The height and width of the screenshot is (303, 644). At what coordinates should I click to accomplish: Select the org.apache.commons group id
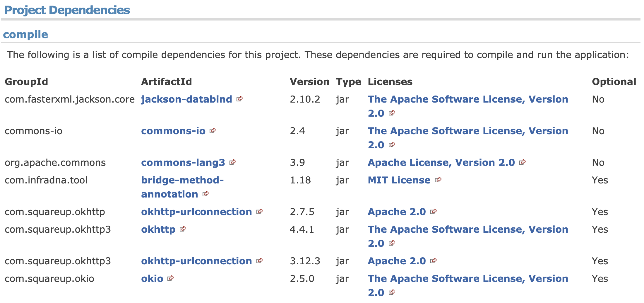55,163
